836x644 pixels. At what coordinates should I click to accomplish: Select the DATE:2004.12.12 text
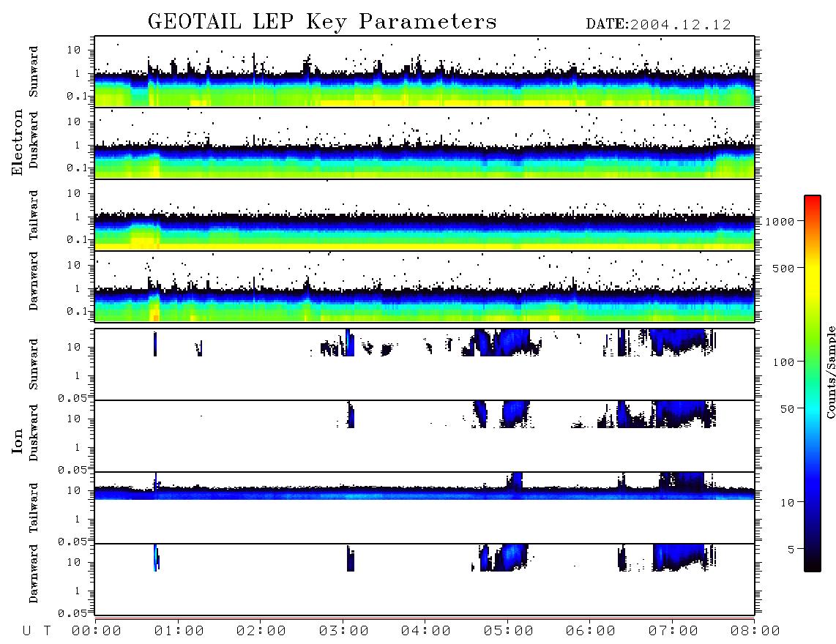658,25
